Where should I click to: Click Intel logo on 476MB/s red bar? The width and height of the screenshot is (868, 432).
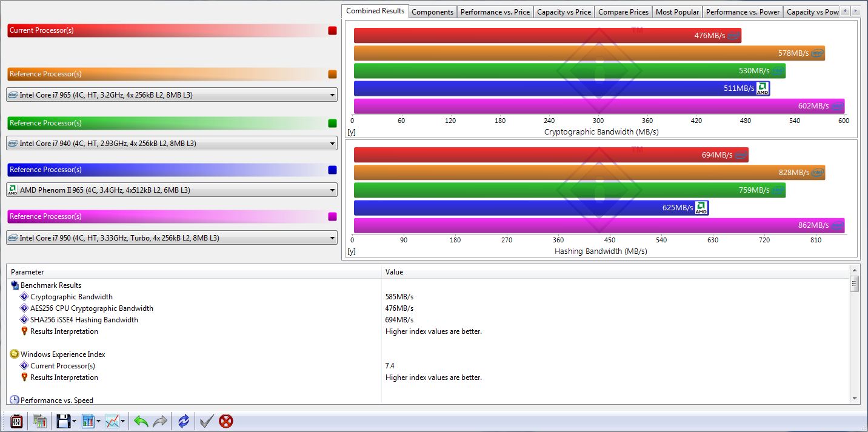(733, 36)
